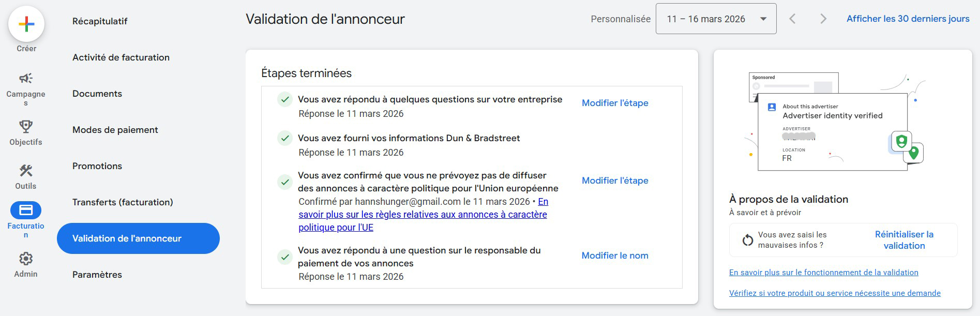Open Admin gear icon
This screenshot has width=980, height=316.
click(x=26, y=259)
